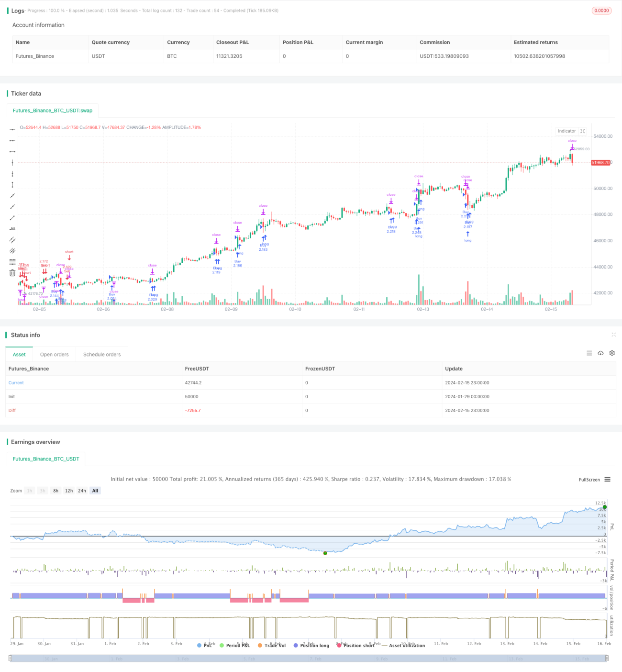Click the 12h zoom range button
Viewport: 622px width, 672px height.
coord(69,491)
